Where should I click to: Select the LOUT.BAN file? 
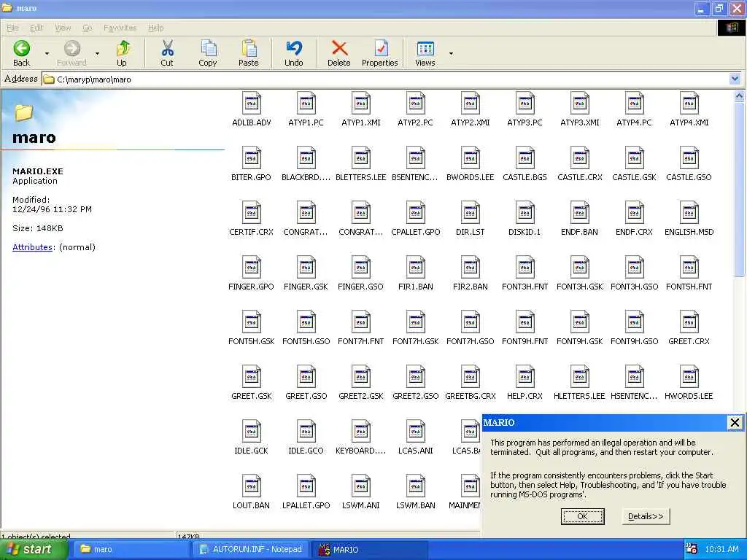(x=251, y=493)
